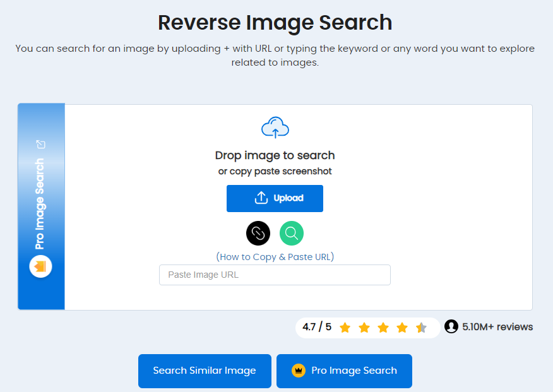Screen dimensions: 553x392
Task: Click the or copy paste screenshot text
Action: click(x=275, y=171)
